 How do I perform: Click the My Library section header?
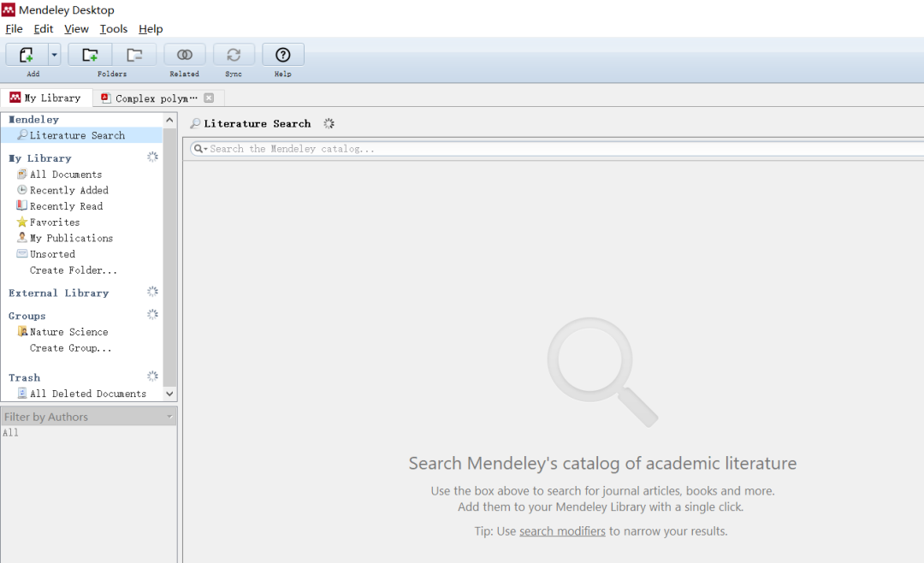pyautogui.click(x=40, y=158)
